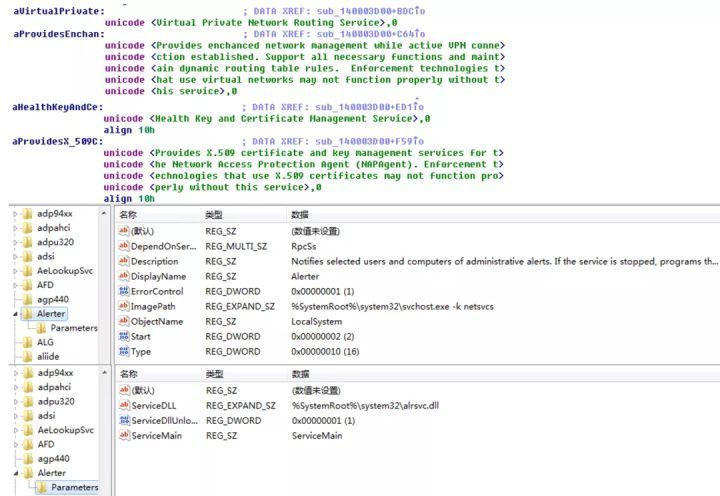Open the DisplayName value entry
The width and height of the screenshot is (720, 496).
tap(158, 277)
